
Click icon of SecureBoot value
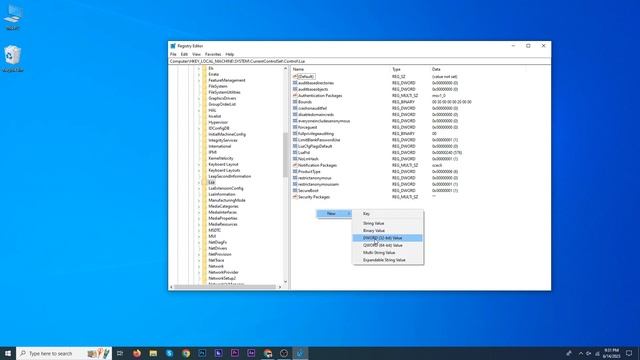pos(295,191)
